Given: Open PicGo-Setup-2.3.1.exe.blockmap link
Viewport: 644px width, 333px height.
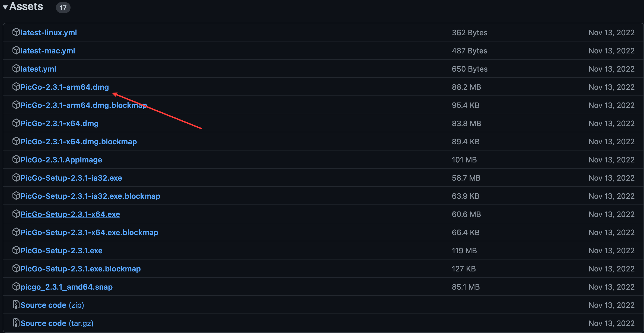Looking at the screenshot, I should (x=81, y=269).
